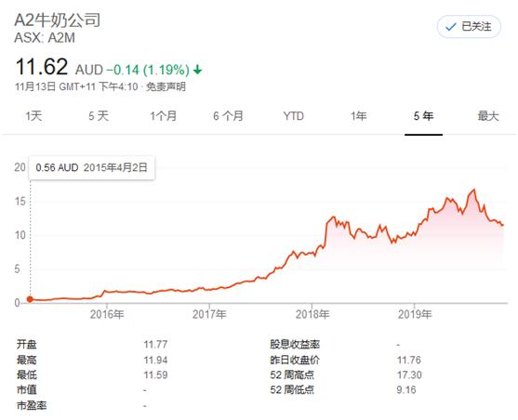Click the 市盈率 label
Viewport: 518px width, 420px height.
click(x=32, y=405)
